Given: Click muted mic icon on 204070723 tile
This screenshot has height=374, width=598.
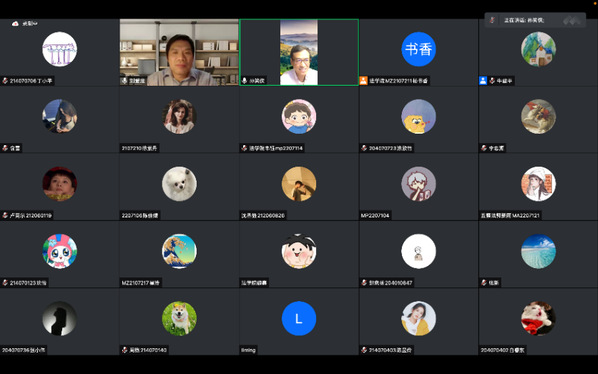Looking at the screenshot, I should [x=364, y=148].
